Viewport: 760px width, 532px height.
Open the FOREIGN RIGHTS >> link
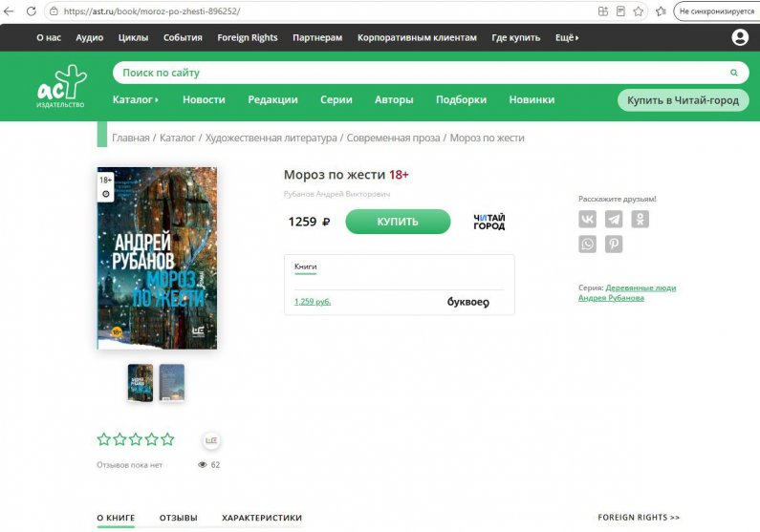coord(639,518)
